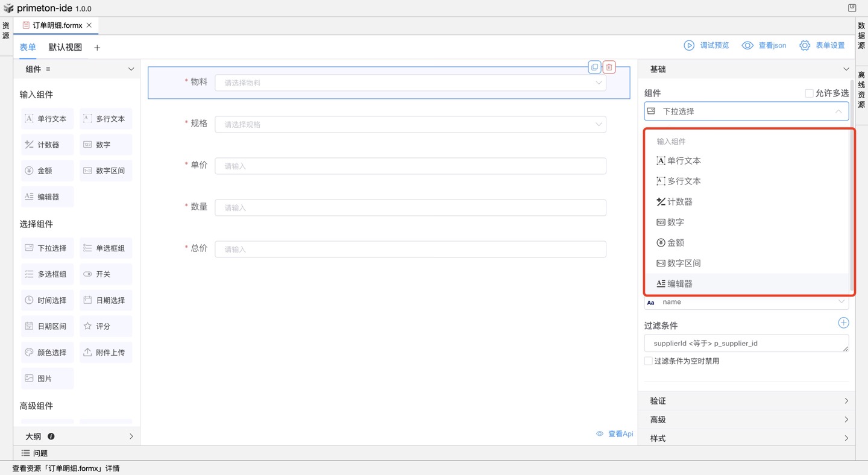Click the 开关 component in palette

[x=105, y=274]
